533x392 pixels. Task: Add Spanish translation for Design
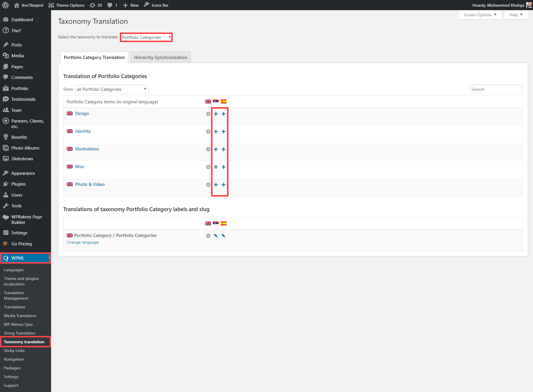point(224,114)
